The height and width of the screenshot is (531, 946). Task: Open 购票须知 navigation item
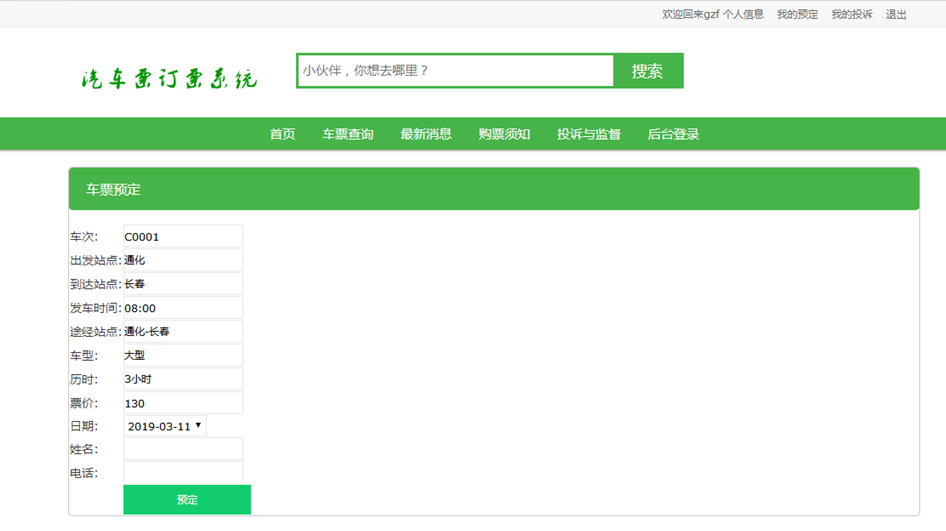[x=504, y=134]
